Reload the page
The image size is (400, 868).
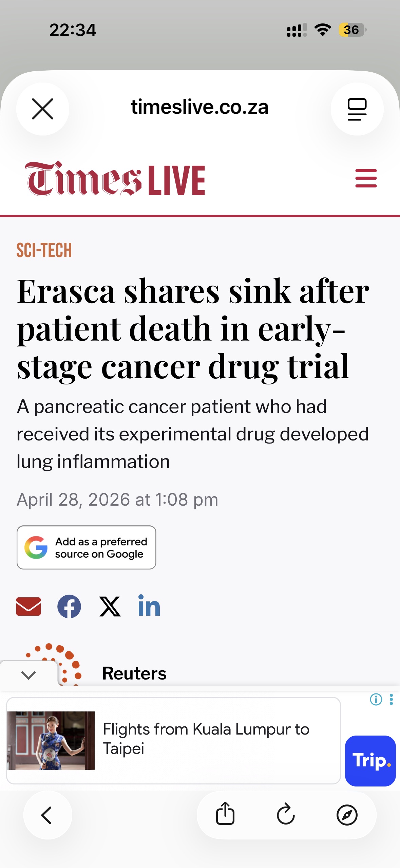click(x=286, y=814)
